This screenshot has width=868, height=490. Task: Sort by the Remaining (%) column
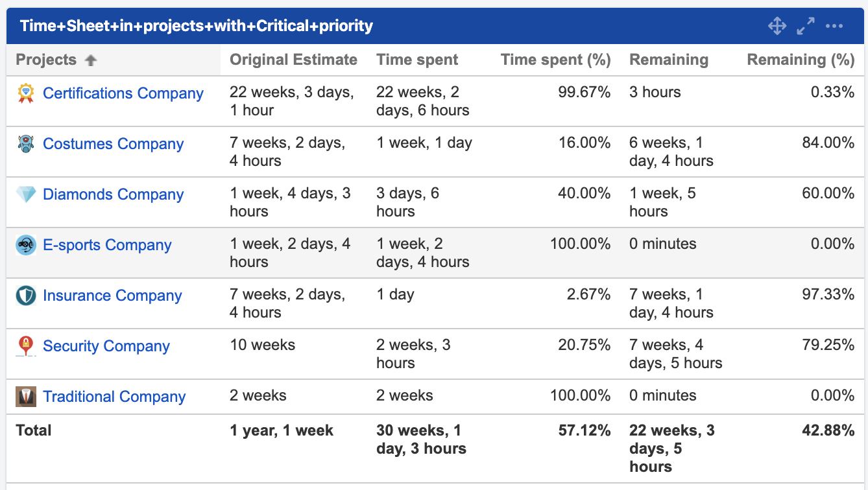(800, 60)
